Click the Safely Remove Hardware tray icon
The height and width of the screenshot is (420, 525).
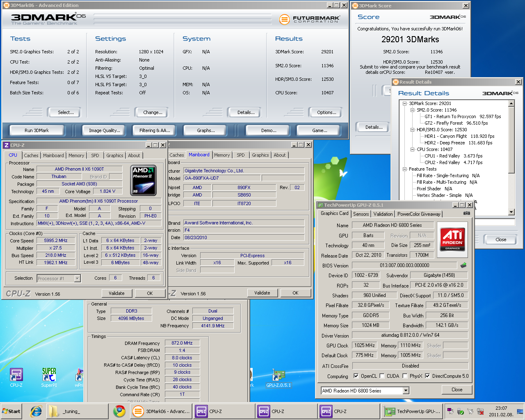tap(461, 411)
